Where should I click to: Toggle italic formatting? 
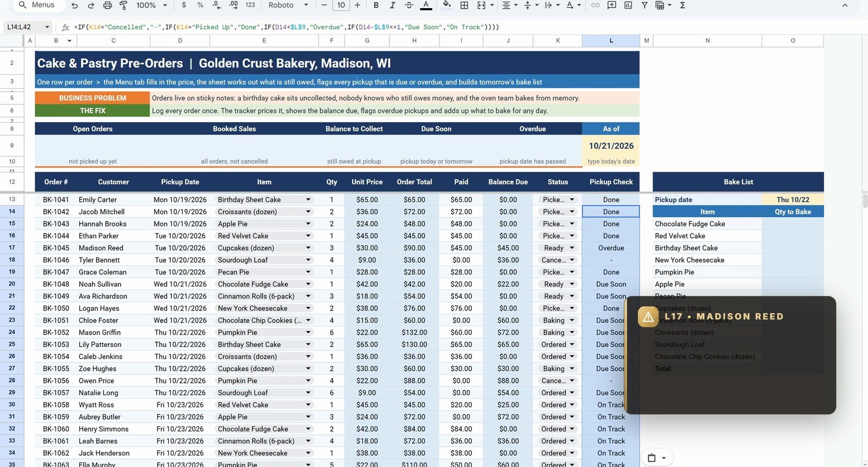tap(392, 5)
